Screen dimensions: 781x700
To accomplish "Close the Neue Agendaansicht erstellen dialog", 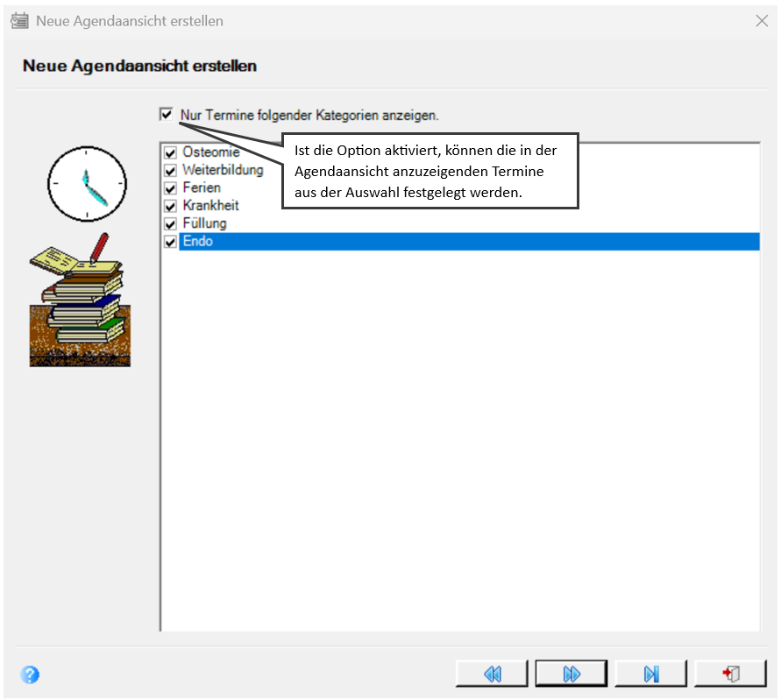I will [762, 21].
